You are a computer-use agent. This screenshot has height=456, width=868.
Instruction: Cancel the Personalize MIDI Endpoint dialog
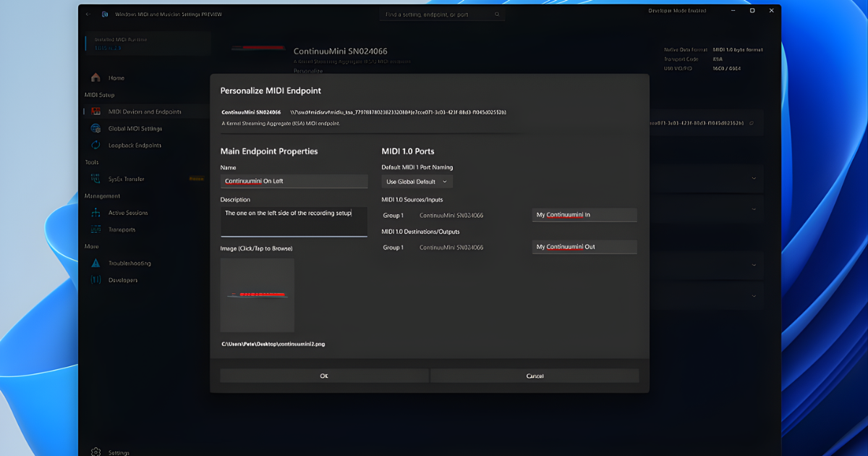click(535, 376)
